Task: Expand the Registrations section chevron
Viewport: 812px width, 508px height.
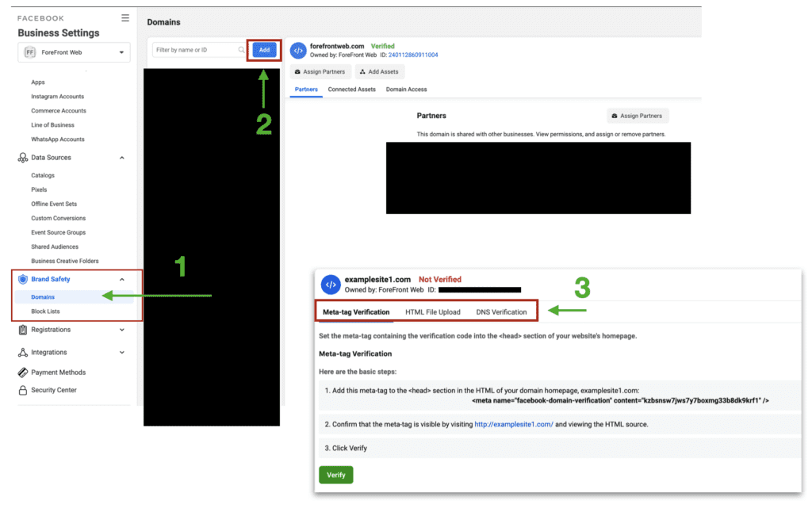Action: coord(121,330)
